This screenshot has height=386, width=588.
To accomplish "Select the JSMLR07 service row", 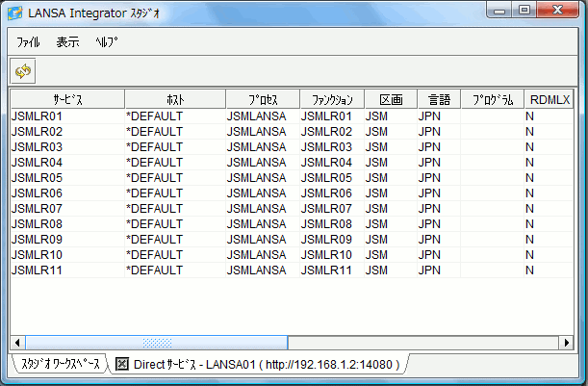I will [x=292, y=209].
